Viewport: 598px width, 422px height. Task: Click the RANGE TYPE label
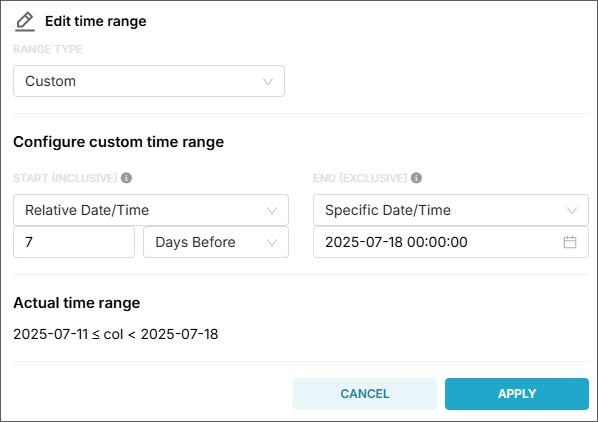point(48,49)
